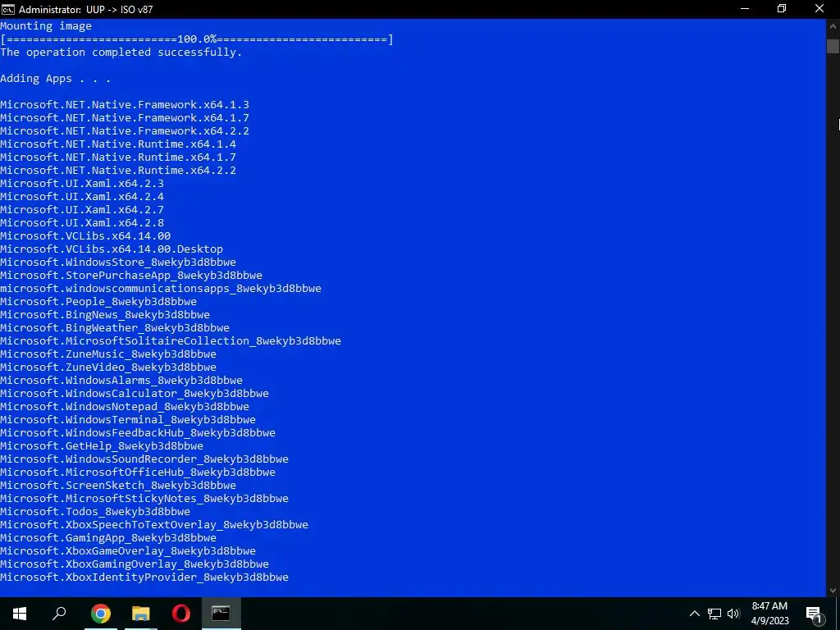This screenshot has width=840, height=630.
Task: Launch Opera browser from taskbar
Action: click(x=181, y=614)
